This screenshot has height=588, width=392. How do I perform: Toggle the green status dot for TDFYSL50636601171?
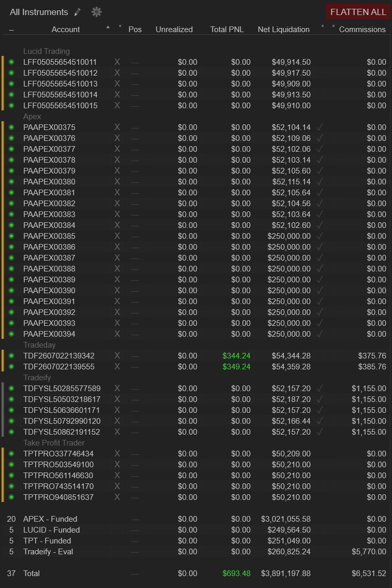11,410
